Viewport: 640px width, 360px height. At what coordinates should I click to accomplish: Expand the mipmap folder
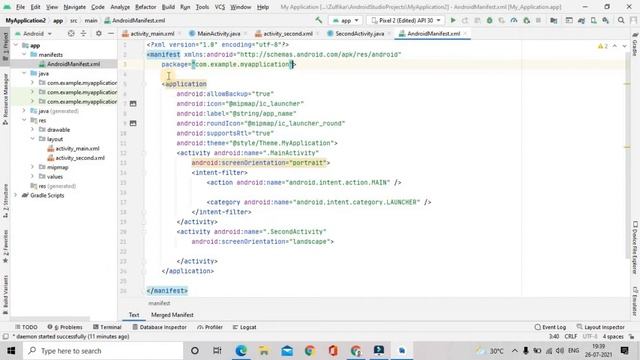[32, 167]
